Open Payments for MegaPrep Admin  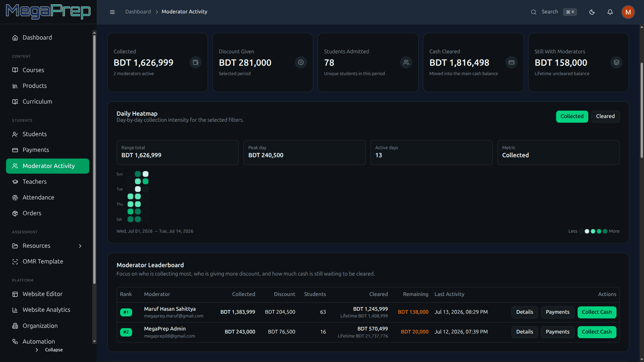click(557, 332)
